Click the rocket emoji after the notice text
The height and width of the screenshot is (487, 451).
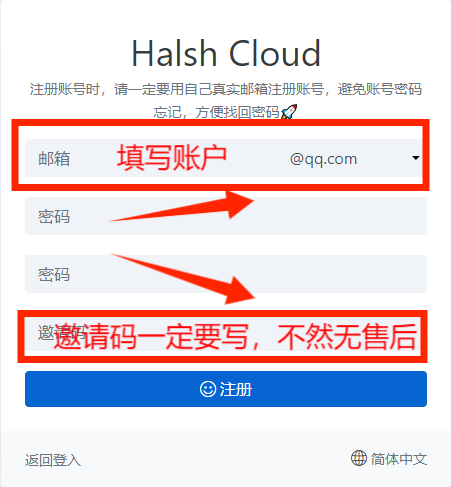pyautogui.click(x=289, y=112)
